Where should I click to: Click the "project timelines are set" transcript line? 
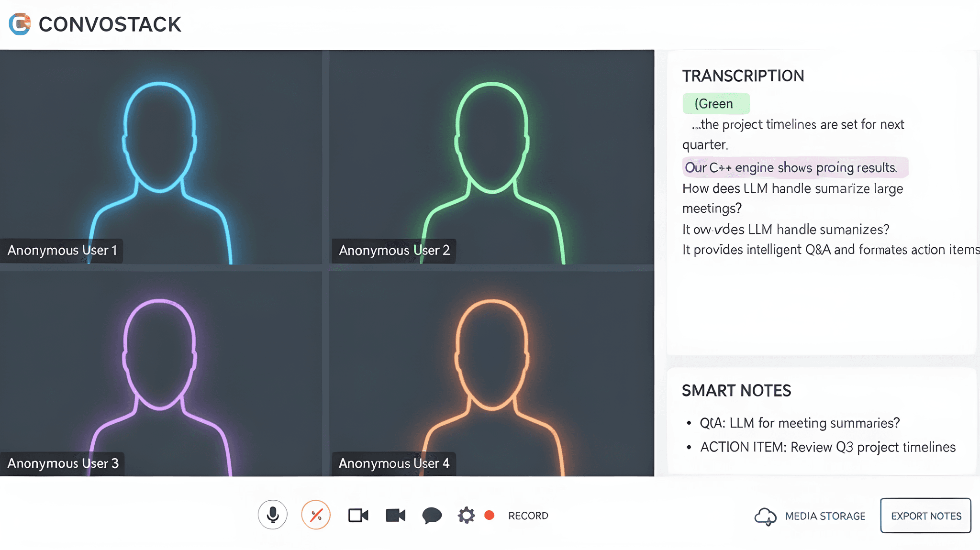coord(793,134)
